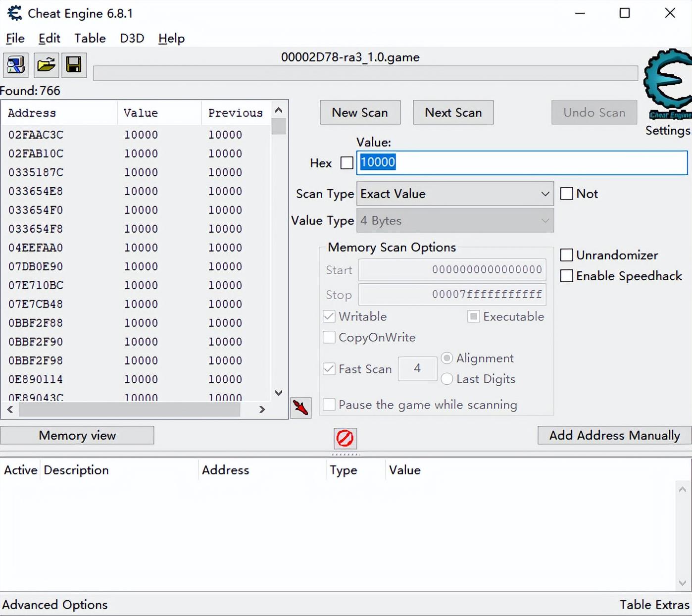
Task: Click the Fast Scan alignment value field
Action: [x=417, y=368]
